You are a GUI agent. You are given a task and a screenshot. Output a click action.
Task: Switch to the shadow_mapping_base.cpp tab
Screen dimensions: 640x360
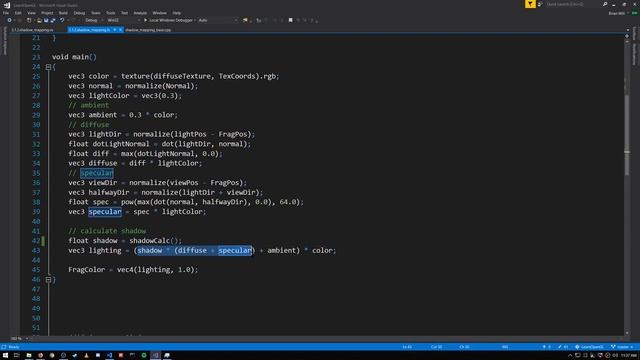[148, 30]
